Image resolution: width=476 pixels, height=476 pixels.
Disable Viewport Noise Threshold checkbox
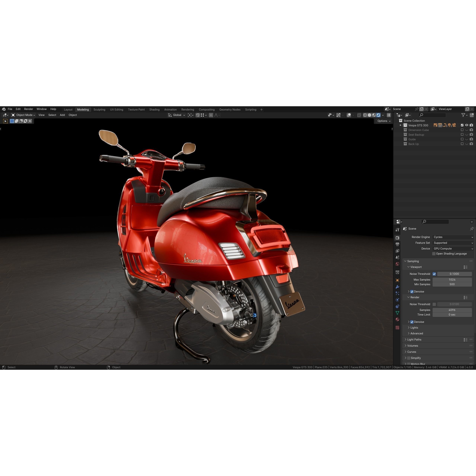pos(434,274)
